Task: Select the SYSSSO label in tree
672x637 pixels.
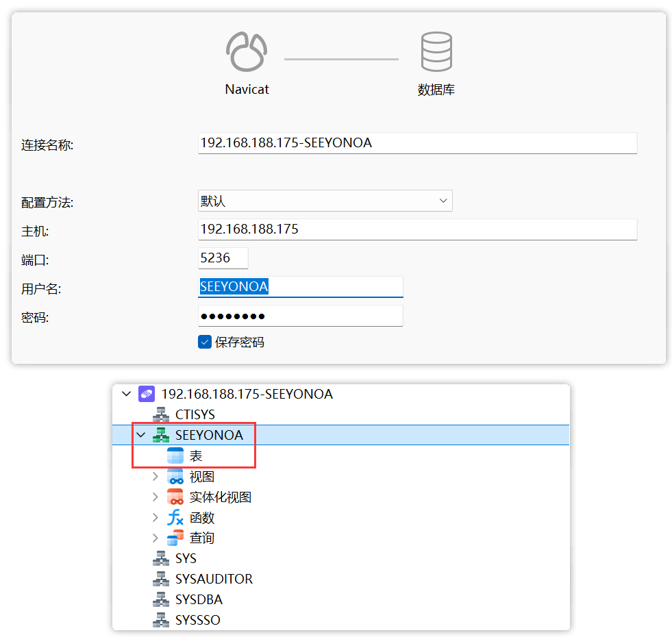Action: (197, 620)
